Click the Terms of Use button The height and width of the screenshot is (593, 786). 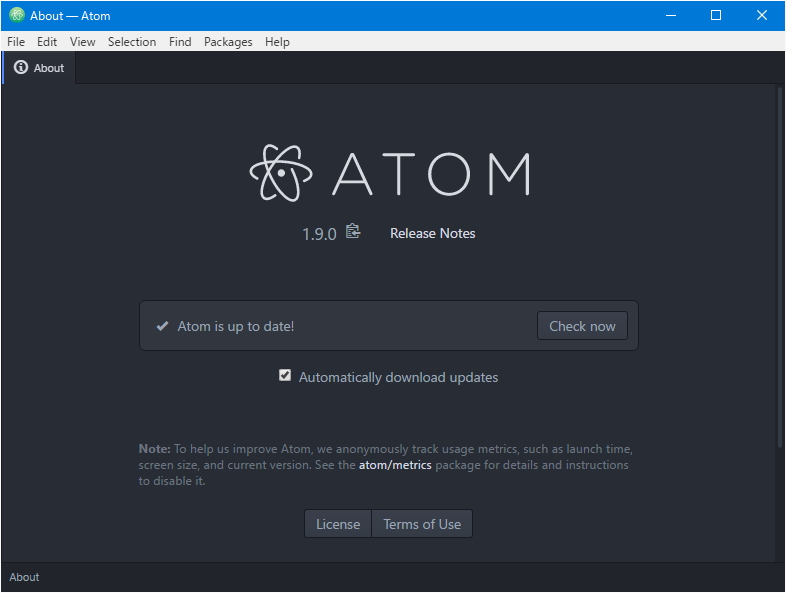pos(422,524)
